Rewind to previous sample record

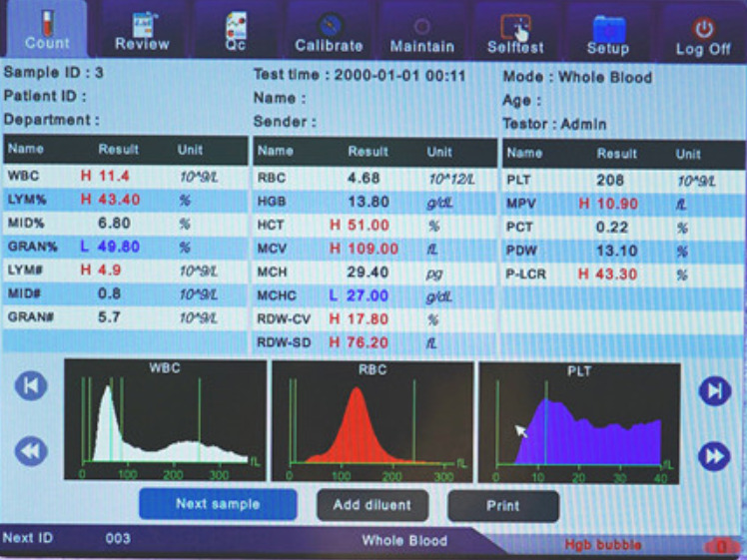point(31,451)
